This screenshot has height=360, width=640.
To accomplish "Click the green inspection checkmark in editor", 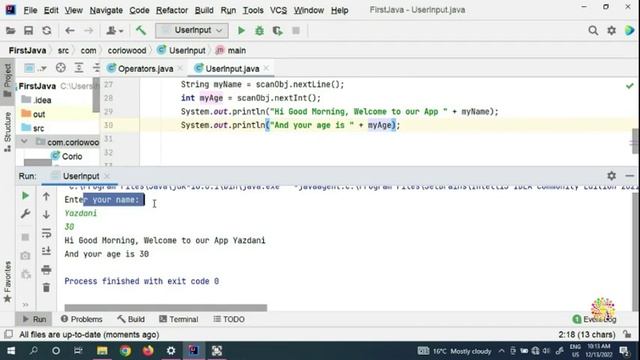I will 629,86.
